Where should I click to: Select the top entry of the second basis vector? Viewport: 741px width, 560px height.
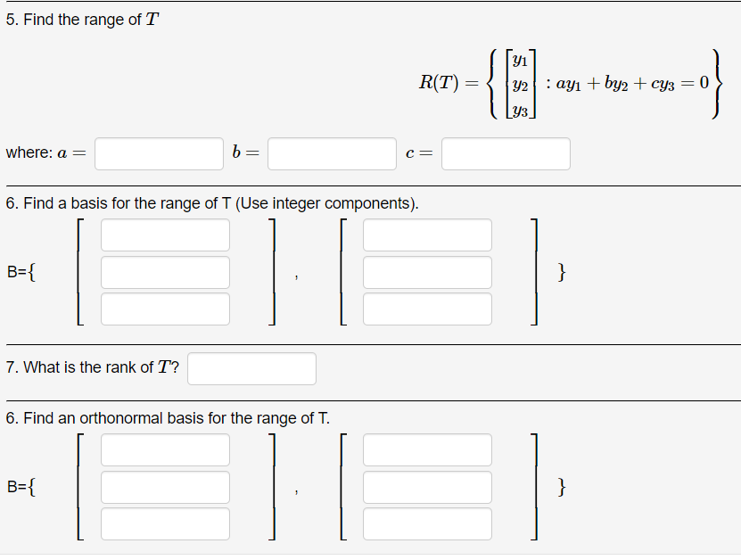pos(427,235)
